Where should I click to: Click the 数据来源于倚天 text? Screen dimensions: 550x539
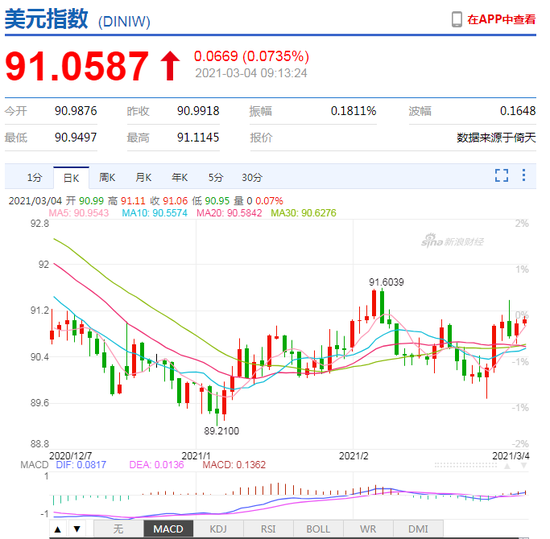click(x=496, y=137)
